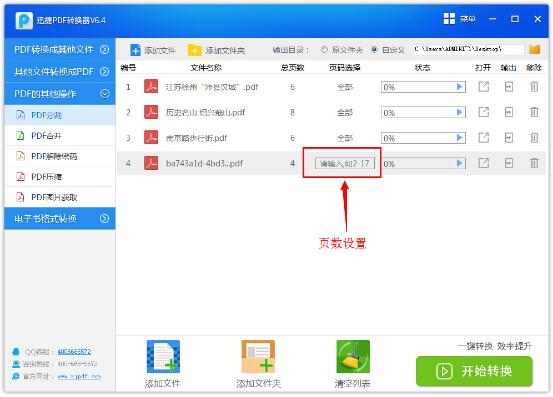Image resolution: width=553 pixels, height=397 pixels.
Task: Click 全部 page selection in row 3
Action: pyautogui.click(x=345, y=138)
